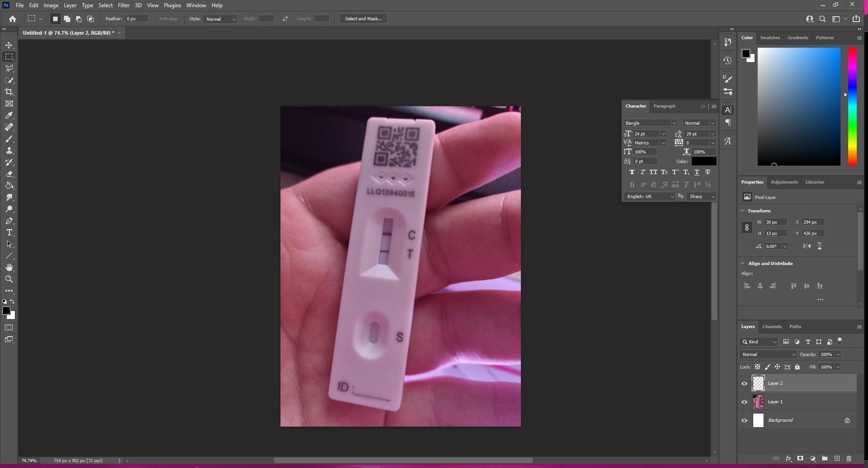Select the Move tool
This screenshot has height=468, width=868.
click(x=9, y=45)
